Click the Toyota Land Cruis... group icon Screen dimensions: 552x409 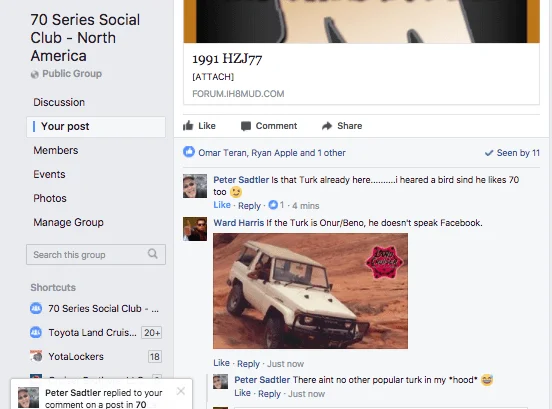(36, 332)
